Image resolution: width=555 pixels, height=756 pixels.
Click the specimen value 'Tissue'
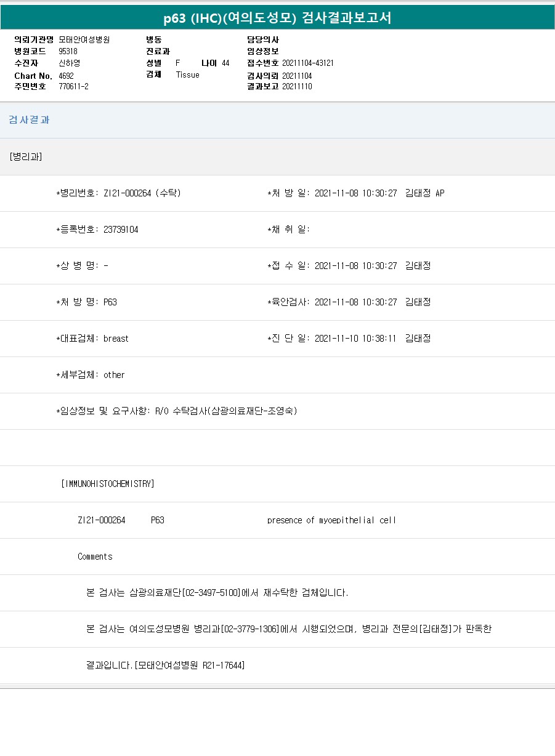(187, 74)
